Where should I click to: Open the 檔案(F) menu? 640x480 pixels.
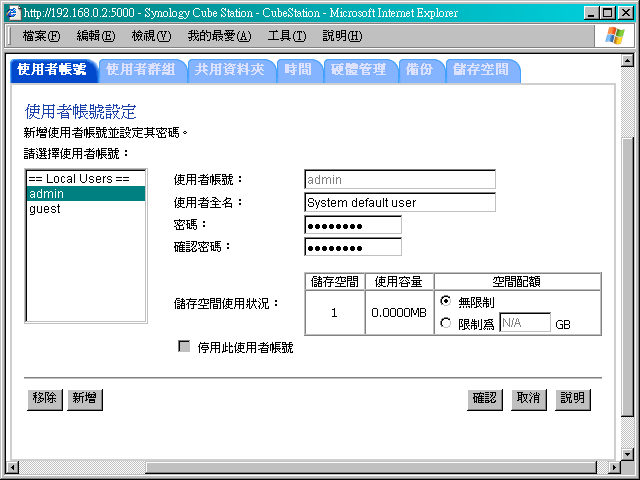42,36
